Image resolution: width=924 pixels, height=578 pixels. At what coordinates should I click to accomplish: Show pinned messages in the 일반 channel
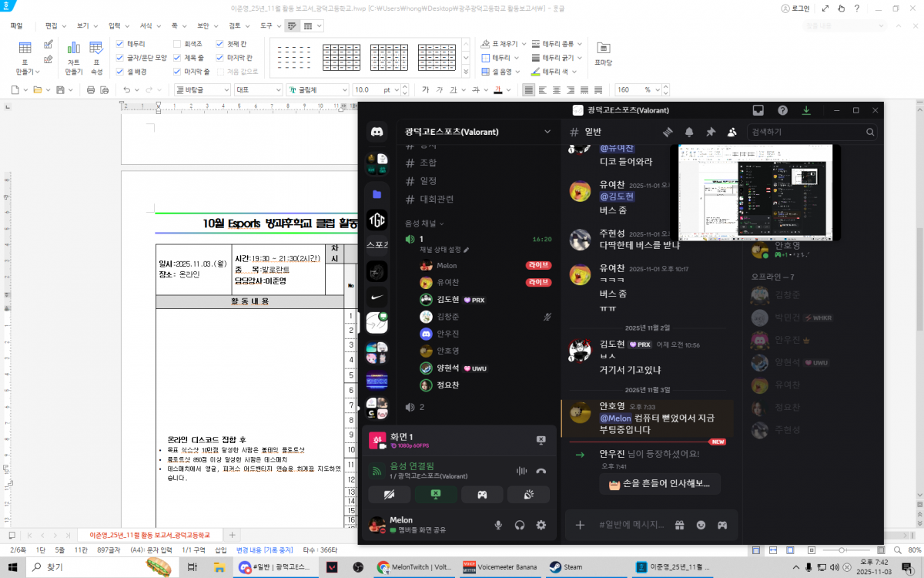pos(711,132)
